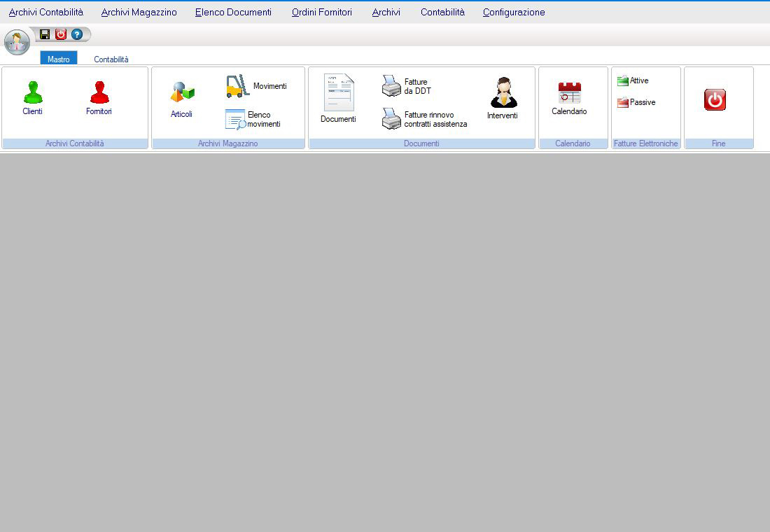Click the Fatture Elettroniche group caption
770x532 pixels.
coord(646,143)
